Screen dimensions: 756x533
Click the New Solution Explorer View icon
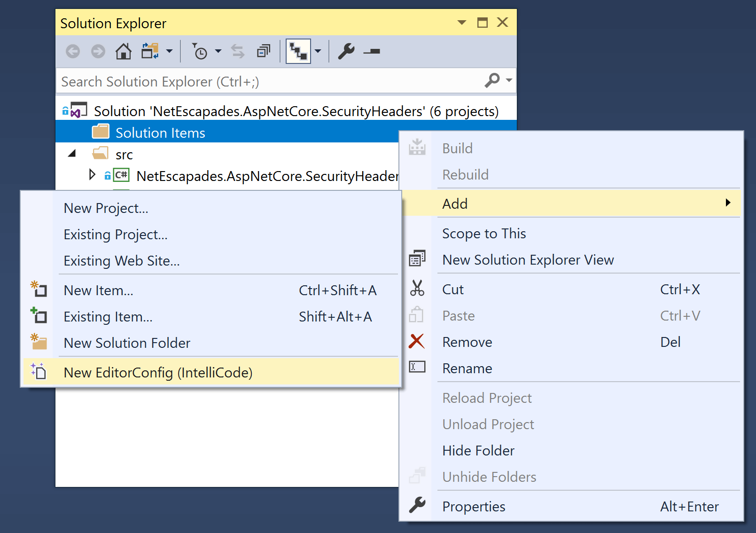417,258
